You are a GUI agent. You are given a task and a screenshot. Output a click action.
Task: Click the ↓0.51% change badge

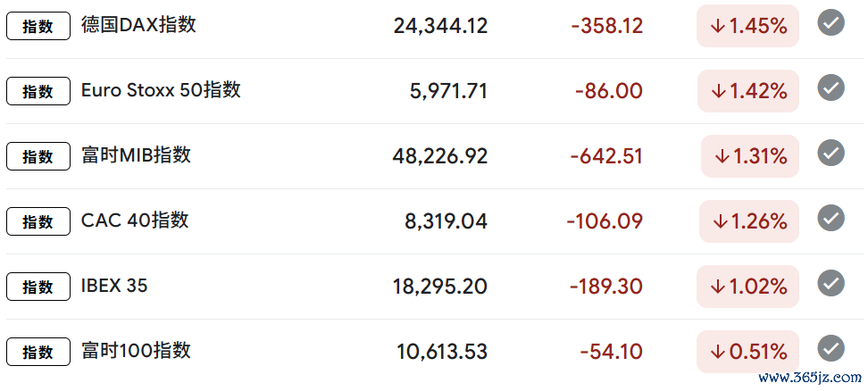coord(748,352)
